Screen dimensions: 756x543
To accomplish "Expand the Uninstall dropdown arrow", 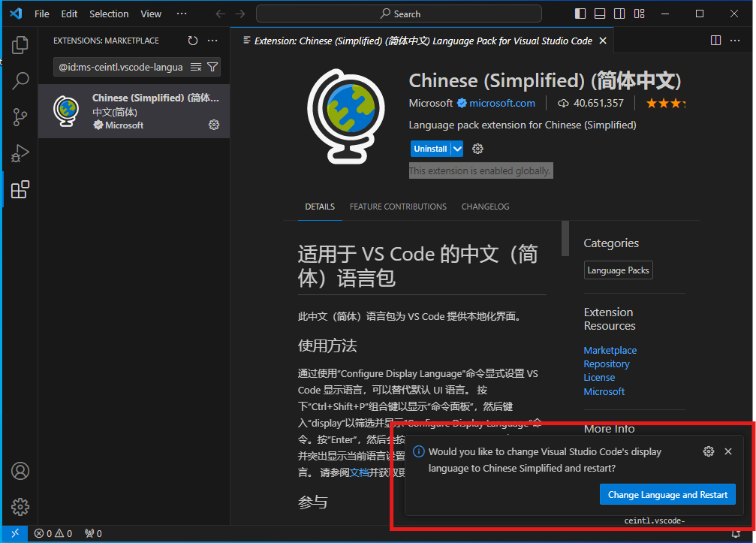I will [457, 149].
